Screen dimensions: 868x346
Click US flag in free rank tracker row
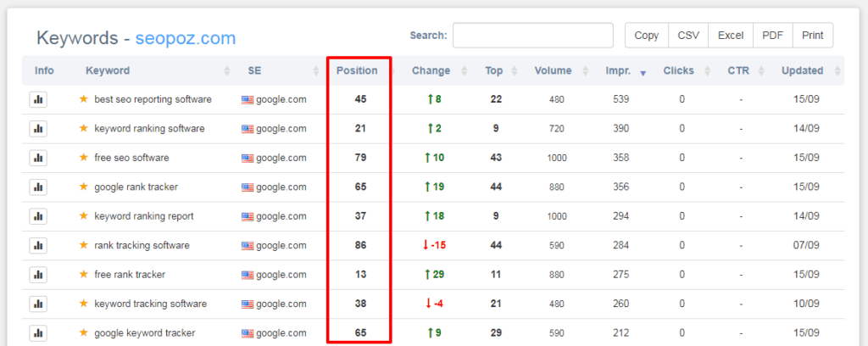248,275
